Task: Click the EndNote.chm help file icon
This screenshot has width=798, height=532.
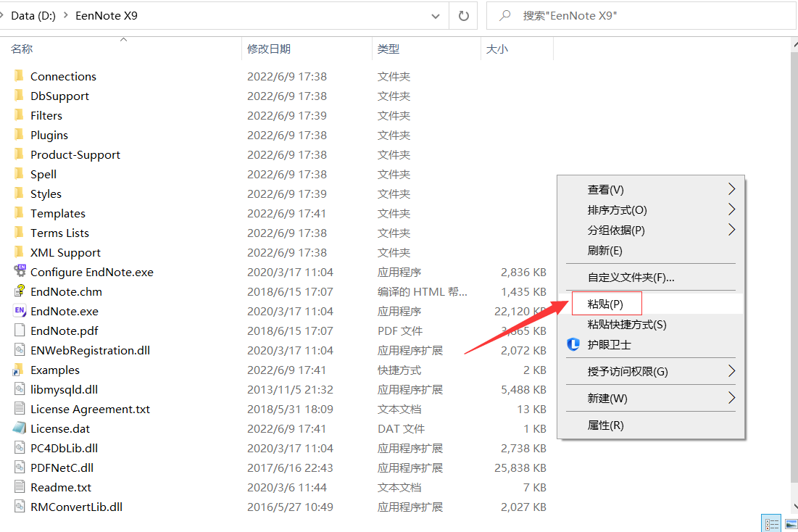Action: coord(20,291)
